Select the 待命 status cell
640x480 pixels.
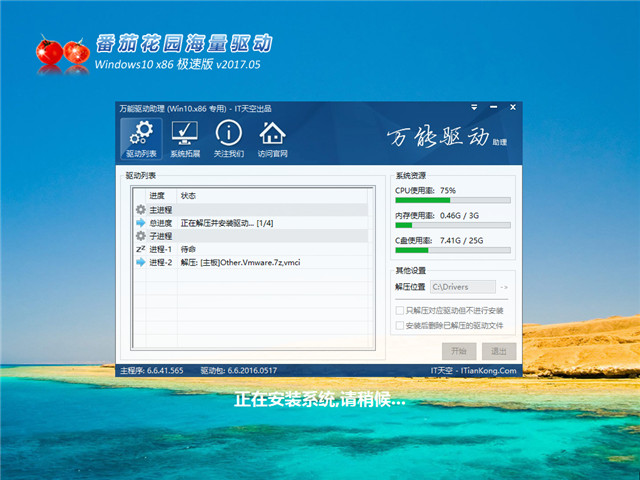coord(188,249)
